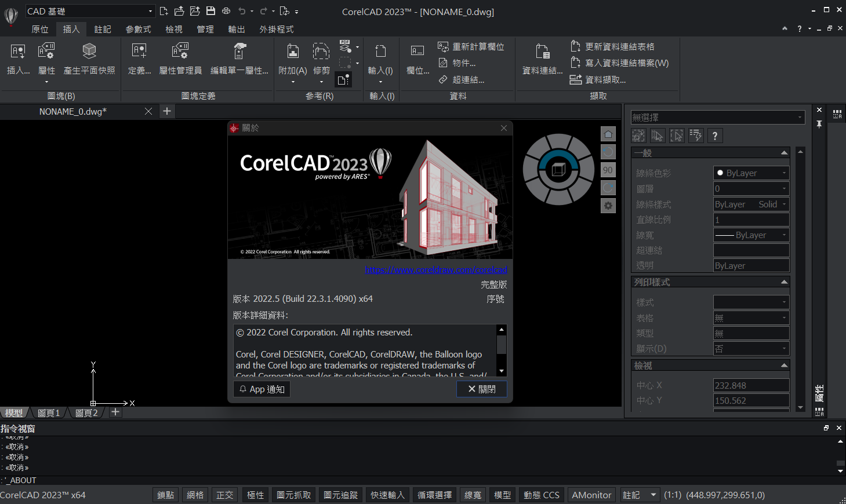The height and width of the screenshot is (504, 846).
Task: Click the 關閉 button in About dialog
Action: (x=481, y=389)
